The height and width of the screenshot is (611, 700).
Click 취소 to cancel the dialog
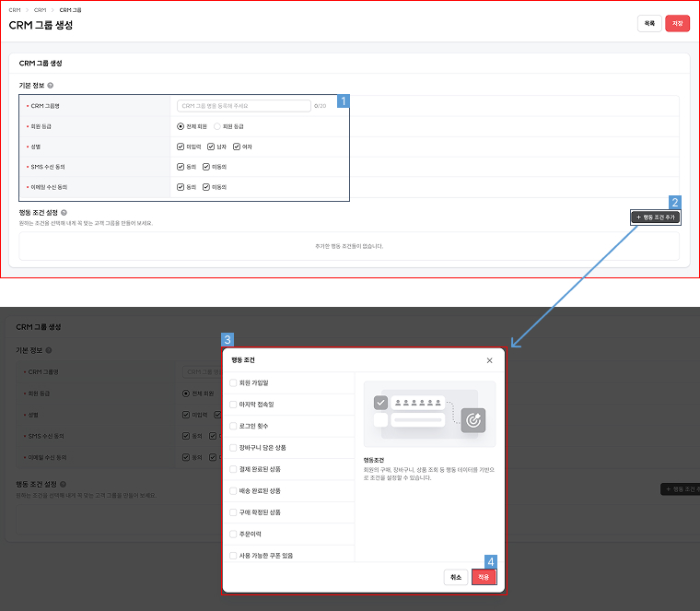point(455,577)
